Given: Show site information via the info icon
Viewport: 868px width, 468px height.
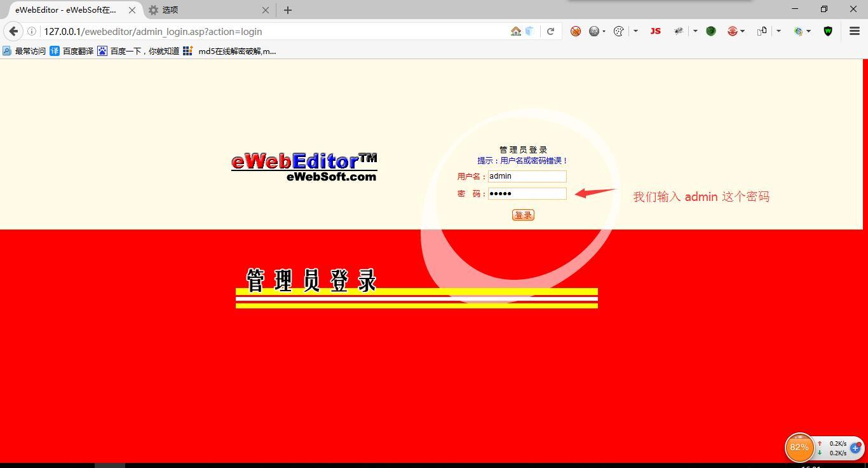Looking at the screenshot, I should pos(31,31).
